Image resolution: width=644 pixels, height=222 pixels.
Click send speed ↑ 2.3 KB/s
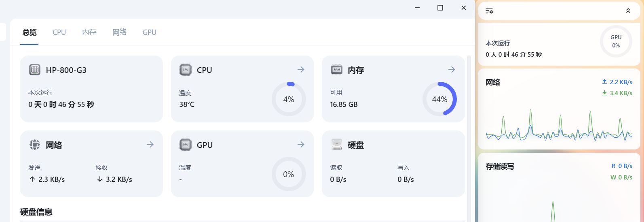(x=47, y=179)
